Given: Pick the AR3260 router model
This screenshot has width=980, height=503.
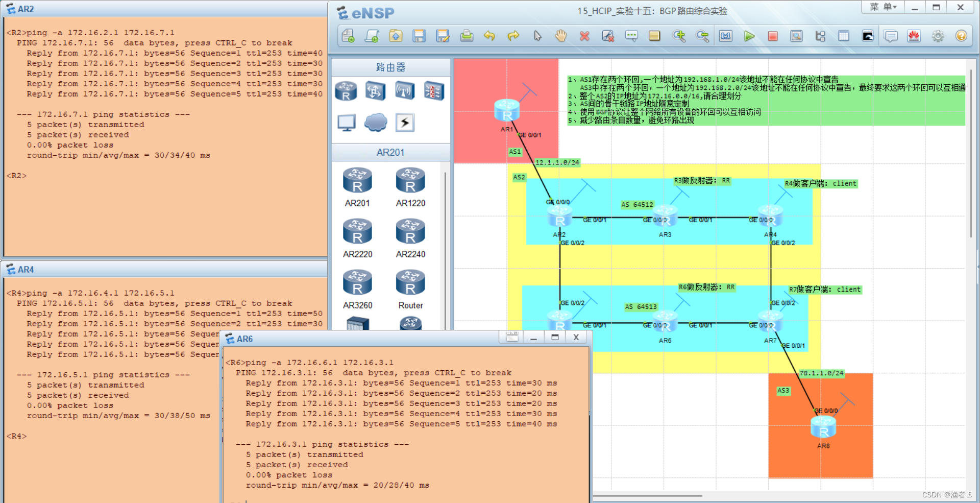Looking at the screenshot, I should pyautogui.click(x=357, y=289).
